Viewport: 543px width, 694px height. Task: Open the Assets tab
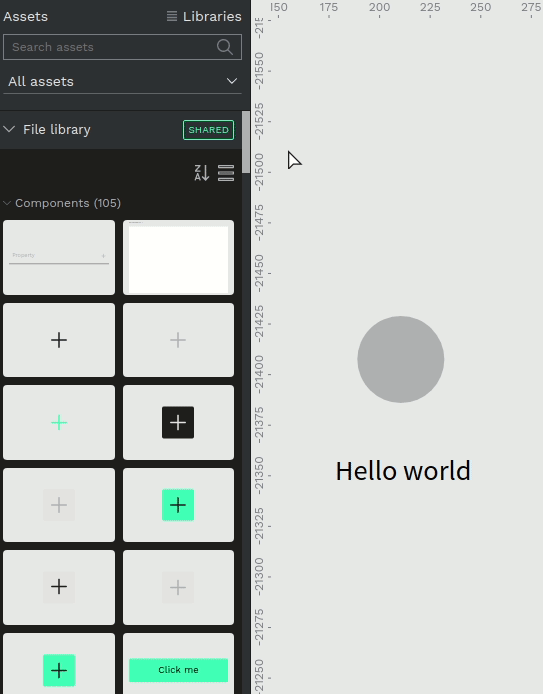[26, 16]
